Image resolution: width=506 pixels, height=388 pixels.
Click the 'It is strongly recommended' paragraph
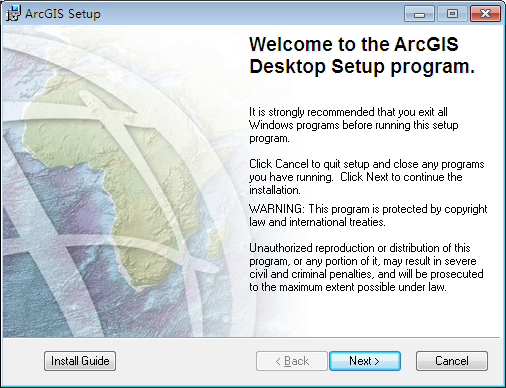(353, 125)
